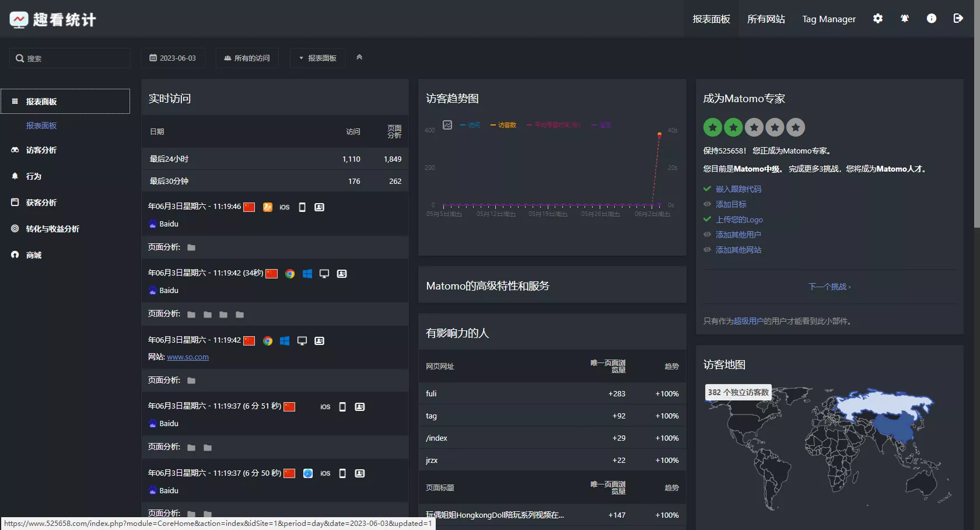
Task: Expand the 报表面板 dashboard dropdown
Action: (318, 58)
